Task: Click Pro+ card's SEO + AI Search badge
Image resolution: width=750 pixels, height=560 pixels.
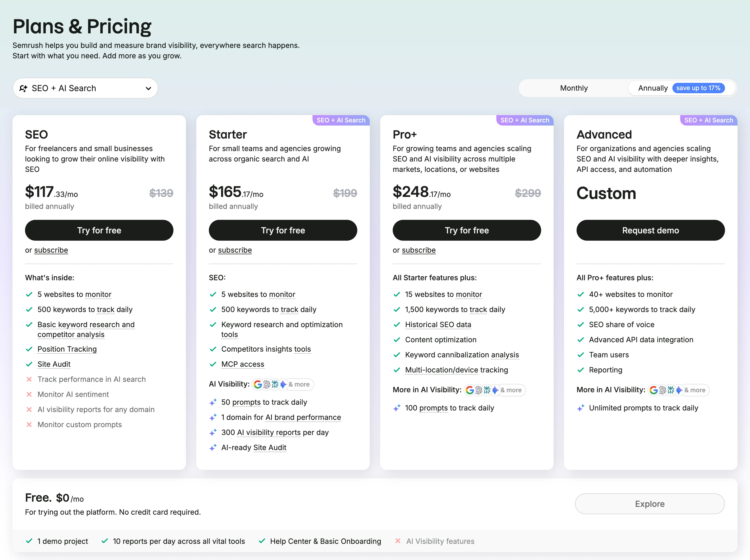Action: [x=525, y=120]
